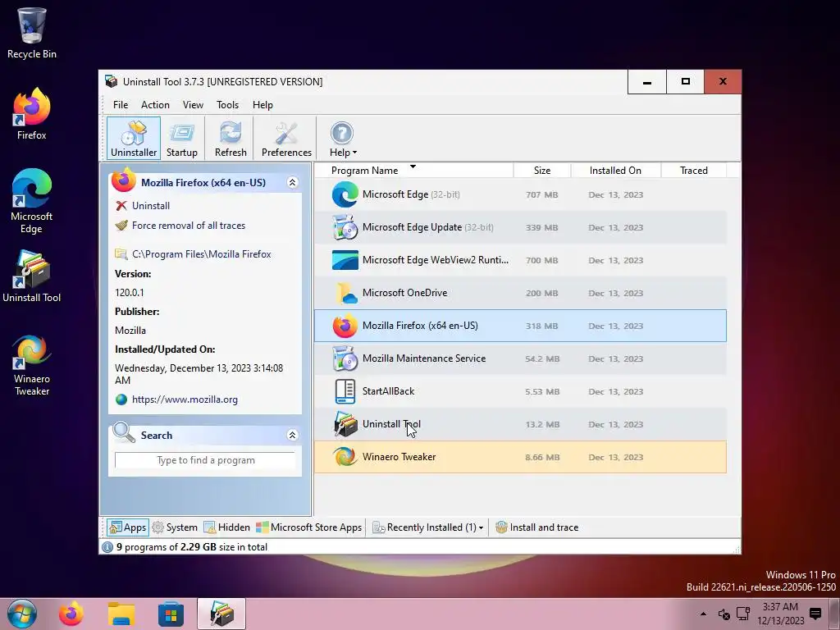Click the Program Name sort arrow
The width and height of the screenshot is (840, 630).
pos(413,167)
